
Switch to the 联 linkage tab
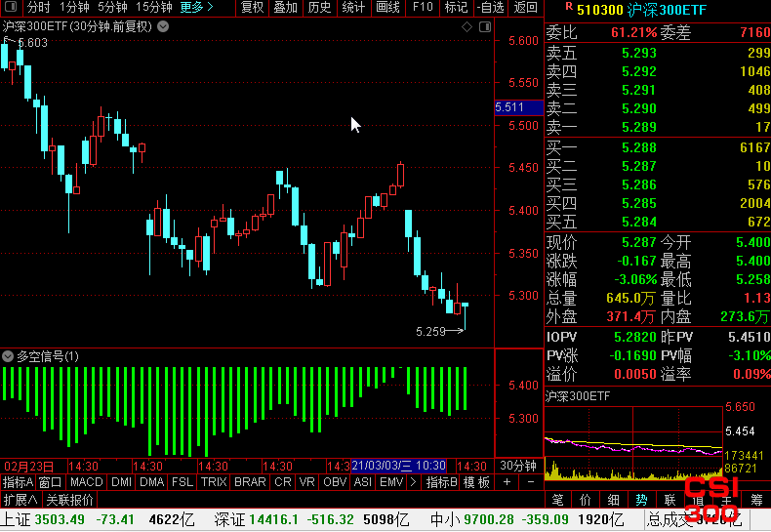pyautogui.click(x=670, y=500)
